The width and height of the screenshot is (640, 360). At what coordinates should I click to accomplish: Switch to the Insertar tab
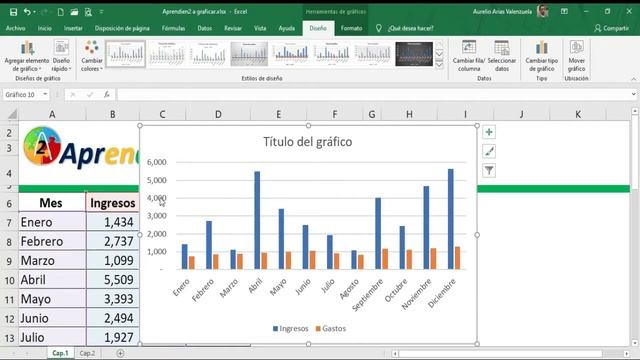pyautogui.click(x=73, y=28)
